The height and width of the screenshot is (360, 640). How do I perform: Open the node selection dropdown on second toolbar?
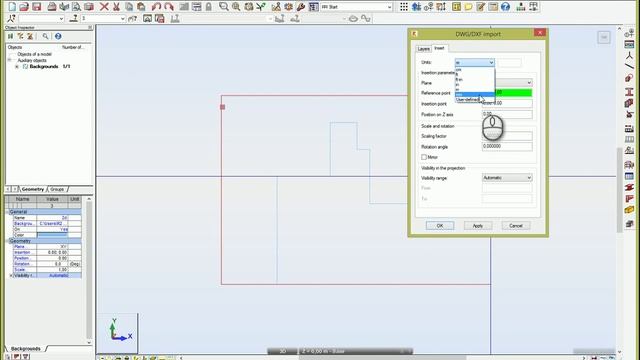42,19
